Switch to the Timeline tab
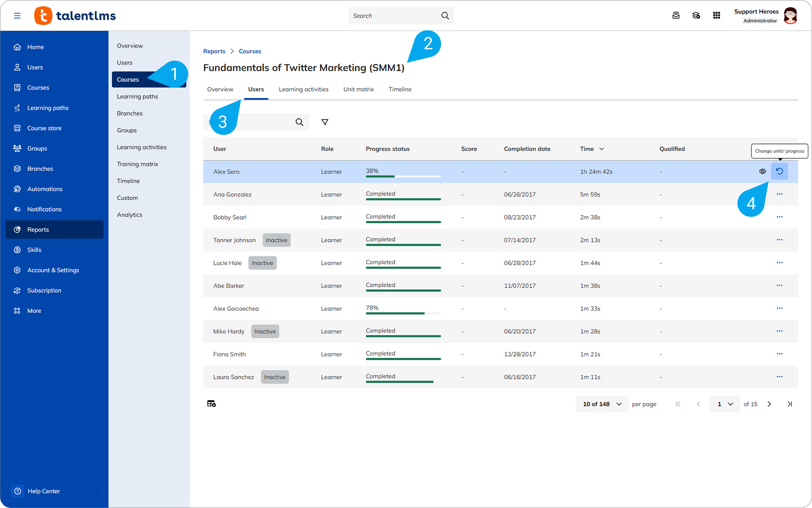Image resolution: width=812 pixels, height=508 pixels. [x=400, y=89]
